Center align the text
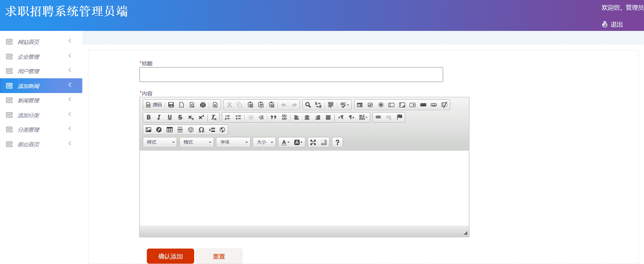This screenshot has height=264, width=644. (x=307, y=117)
